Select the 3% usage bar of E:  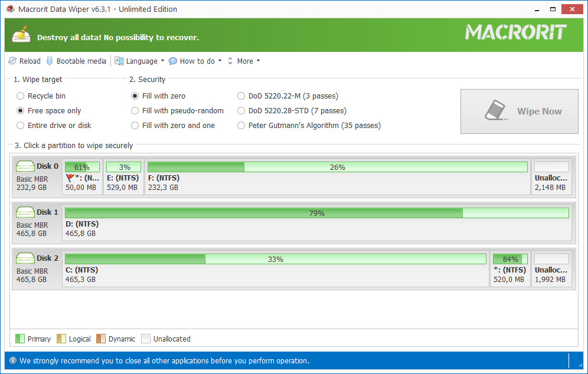point(124,167)
